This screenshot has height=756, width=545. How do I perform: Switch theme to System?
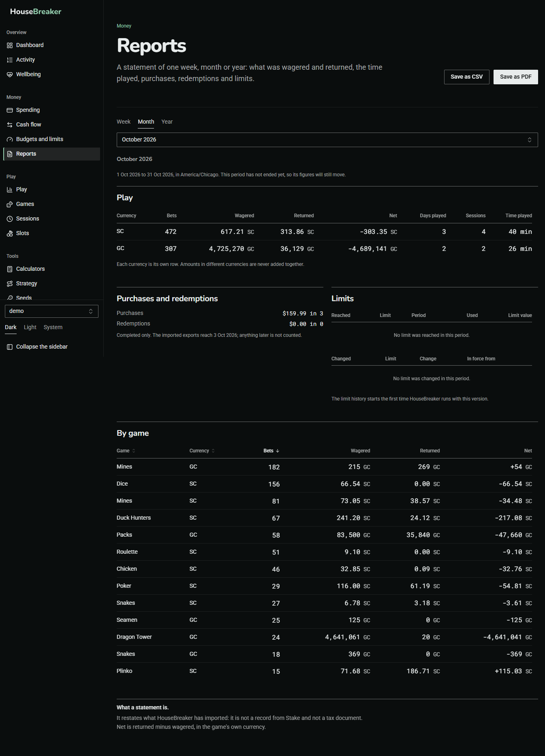coord(53,328)
